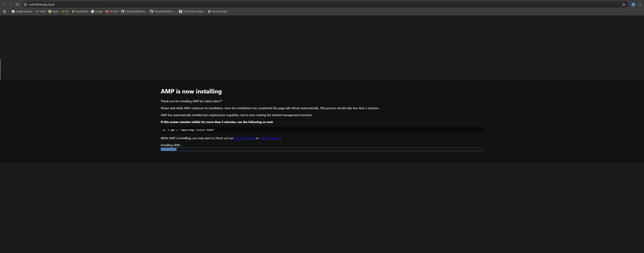Reload the current page
644x253 pixels.
(x=17, y=5)
